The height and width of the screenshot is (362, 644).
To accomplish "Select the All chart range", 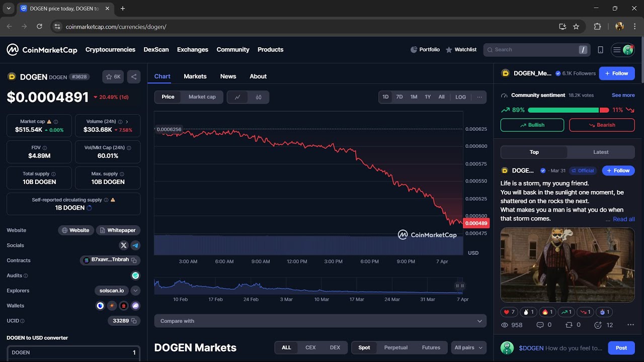I will [x=442, y=97].
